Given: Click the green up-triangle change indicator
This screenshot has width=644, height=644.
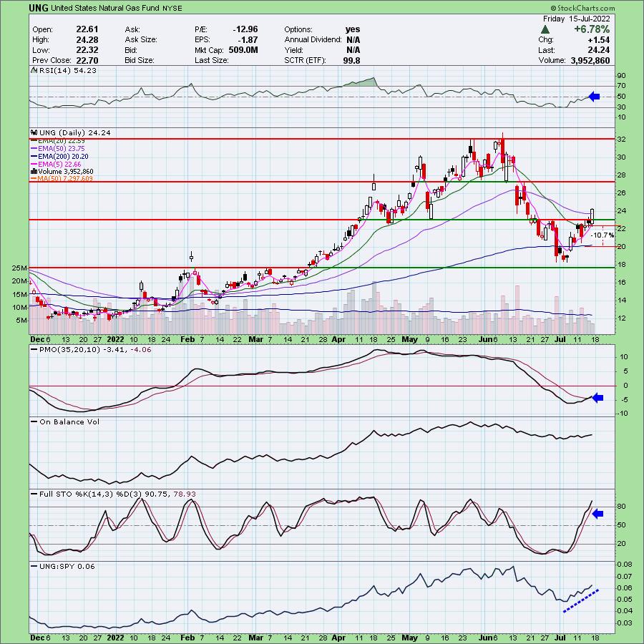Looking at the screenshot, I should pyautogui.click(x=545, y=29).
